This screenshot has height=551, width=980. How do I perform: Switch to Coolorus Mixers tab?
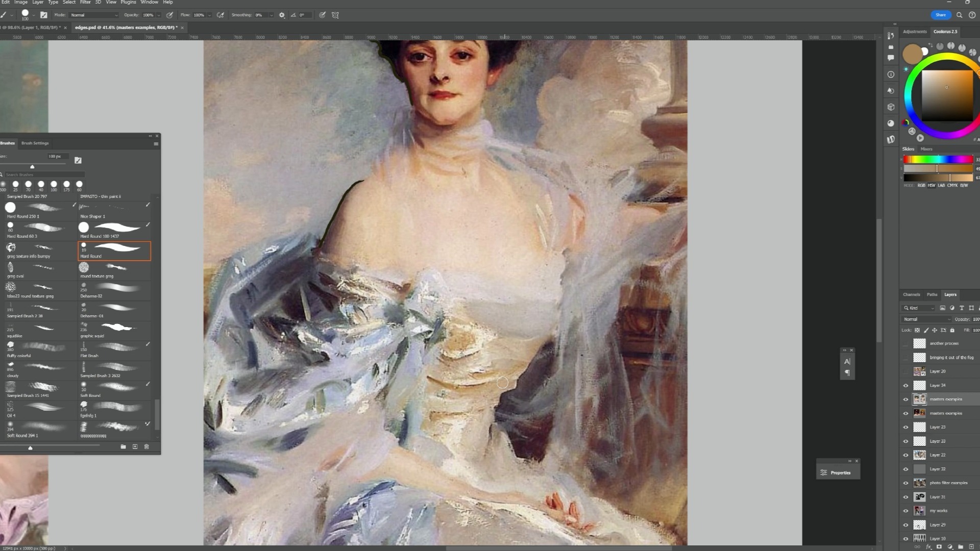pos(926,149)
